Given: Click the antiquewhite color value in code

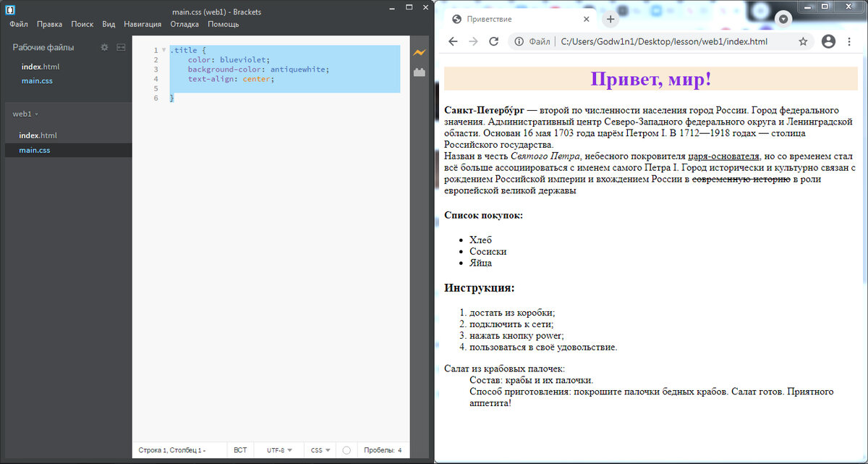Looking at the screenshot, I should (299, 69).
